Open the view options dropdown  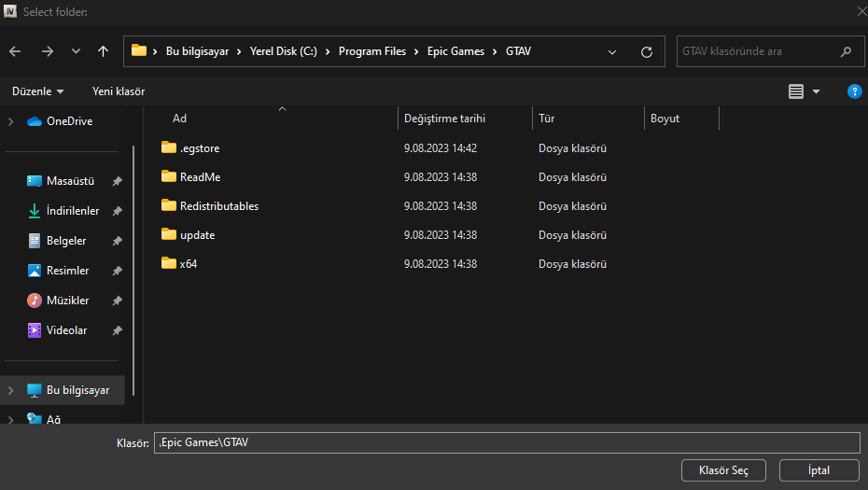tap(816, 91)
